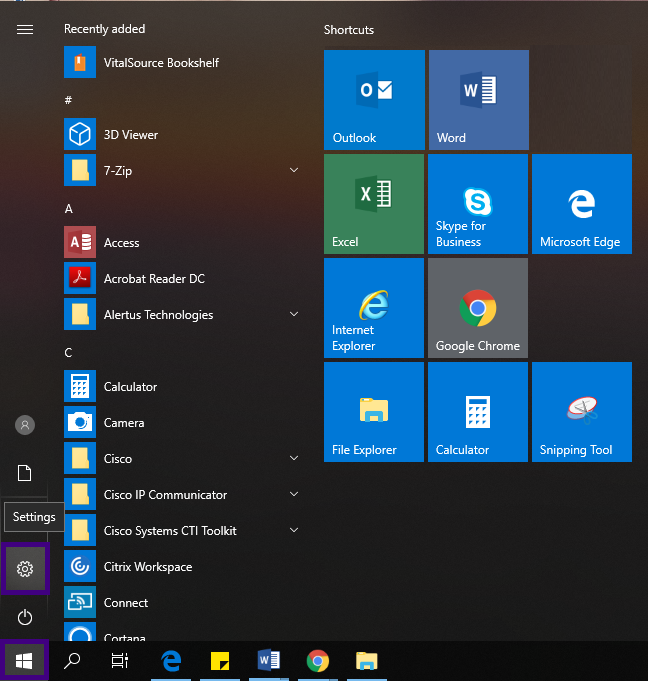Switch to Word on the taskbar
The height and width of the screenshot is (681, 648).
click(x=269, y=661)
